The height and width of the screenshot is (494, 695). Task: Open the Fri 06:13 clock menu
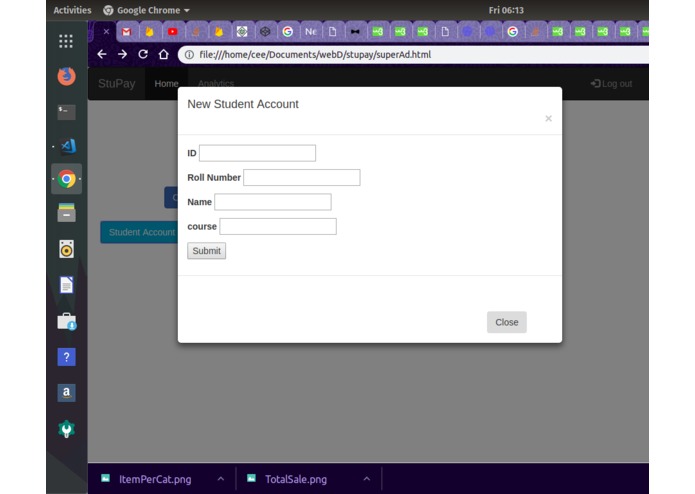click(x=506, y=10)
